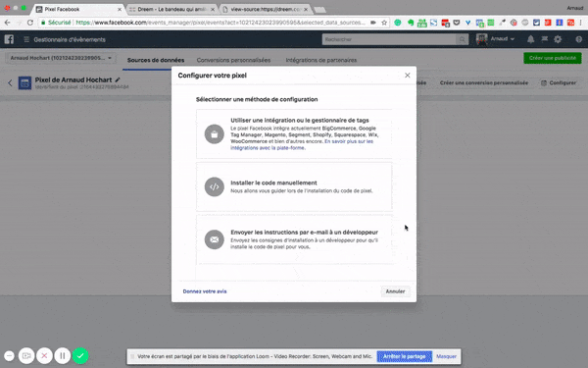Click the camera icon in address bar
This screenshot has height=368, width=588.
tap(373, 23)
